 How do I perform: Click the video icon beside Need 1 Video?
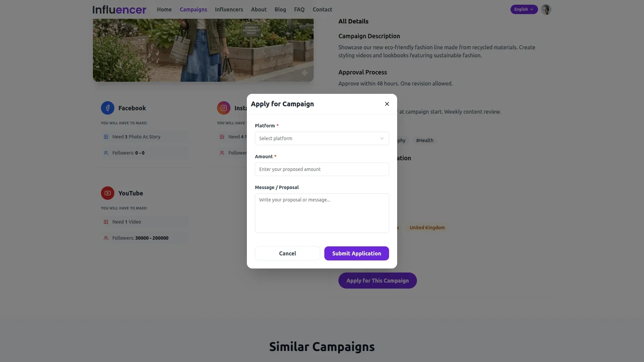coord(106,222)
